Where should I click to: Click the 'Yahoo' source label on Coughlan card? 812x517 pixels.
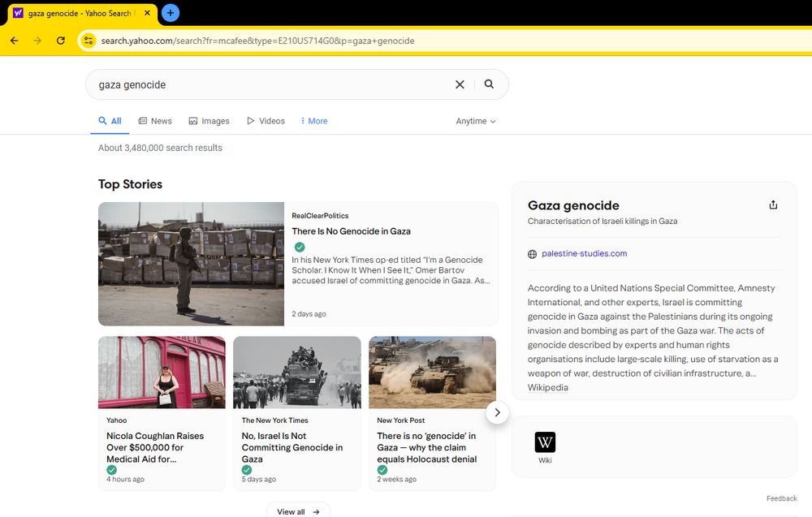(x=116, y=420)
